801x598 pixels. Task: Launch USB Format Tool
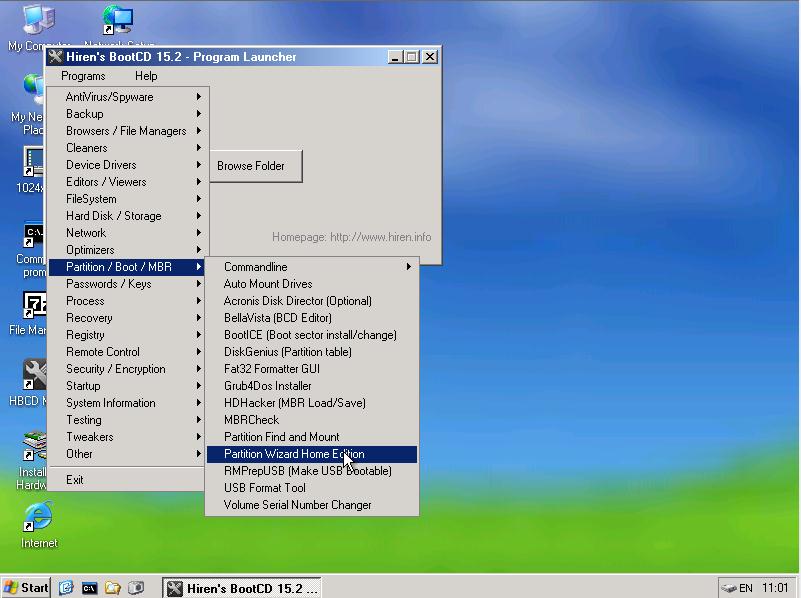click(x=312, y=488)
